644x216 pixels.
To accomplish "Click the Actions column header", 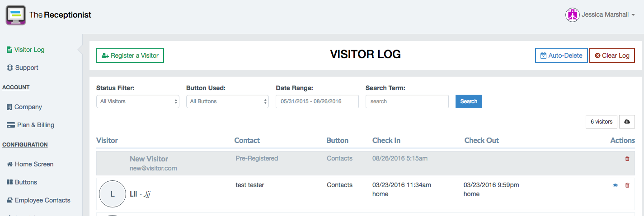I will [x=623, y=140].
